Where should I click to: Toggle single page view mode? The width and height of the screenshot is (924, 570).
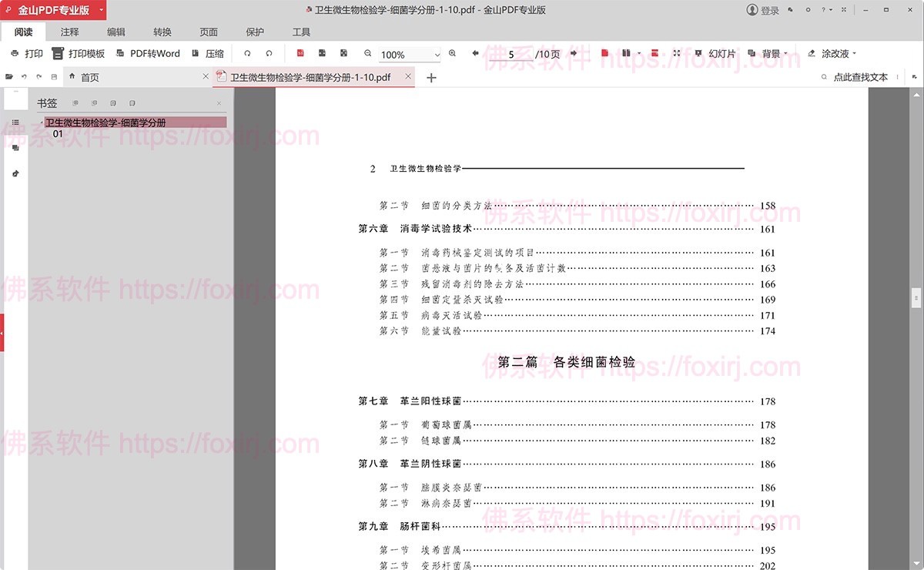tap(604, 53)
